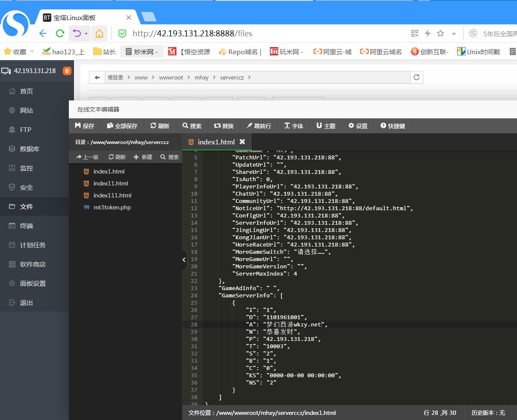The height and width of the screenshot is (420, 517).
Task: Open the Replace tool
Action: point(224,126)
